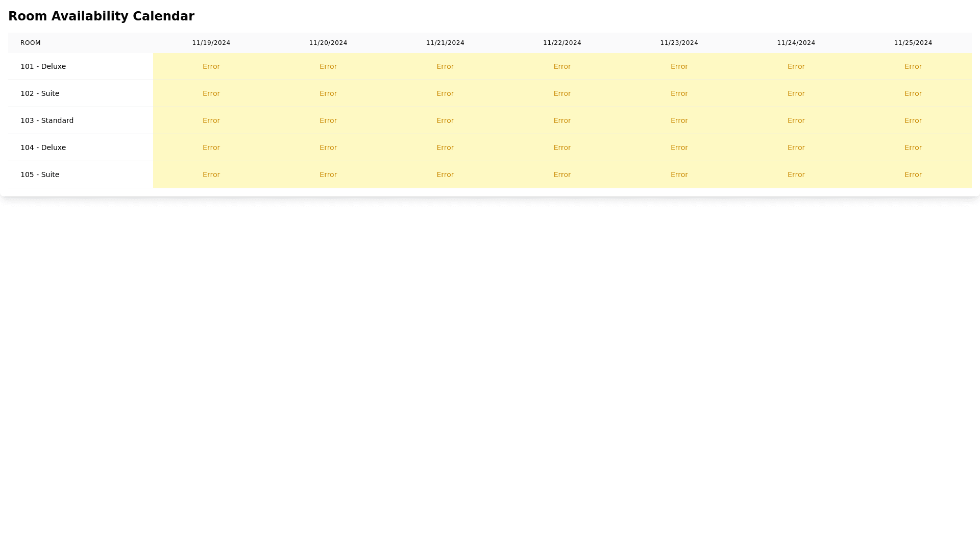This screenshot has width=980, height=551.
Task: Click the 11/19/2024 column header
Action: click(211, 43)
